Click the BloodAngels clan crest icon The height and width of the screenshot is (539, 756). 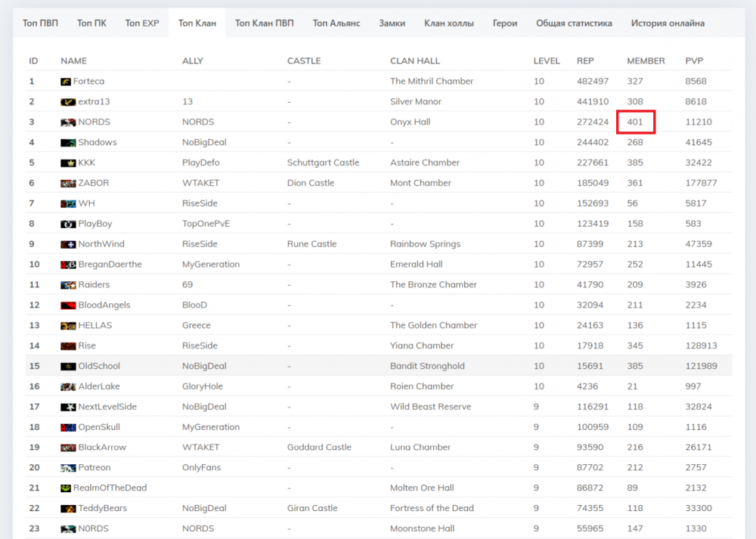click(x=68, y=305)
